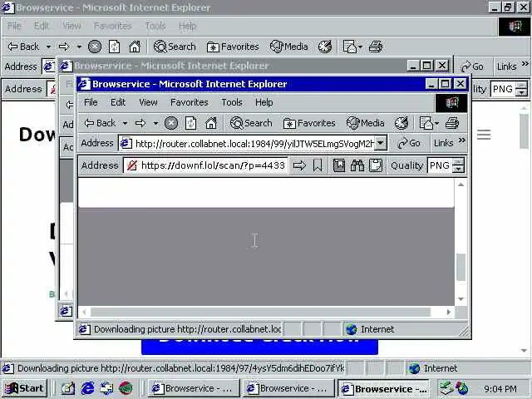Open Favorites in rearmost window toolbar

pyautogui.click(x=233, y=47)
